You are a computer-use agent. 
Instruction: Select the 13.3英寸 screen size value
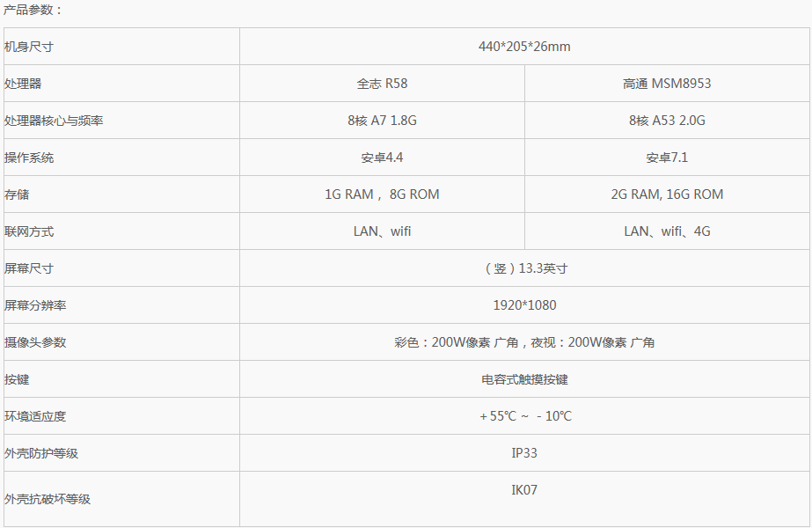525,268
